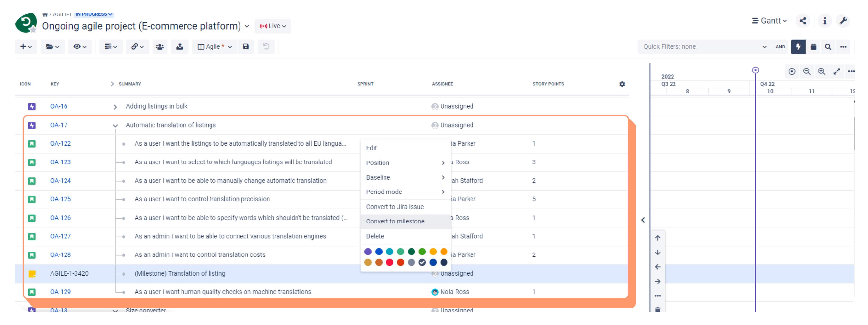Click the undo arrow icon
Viewport: 868px width, 325px height.
[266, 47]
